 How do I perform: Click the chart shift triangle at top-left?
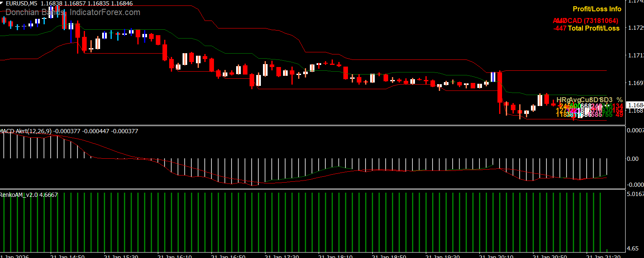(x=2, y=3)
